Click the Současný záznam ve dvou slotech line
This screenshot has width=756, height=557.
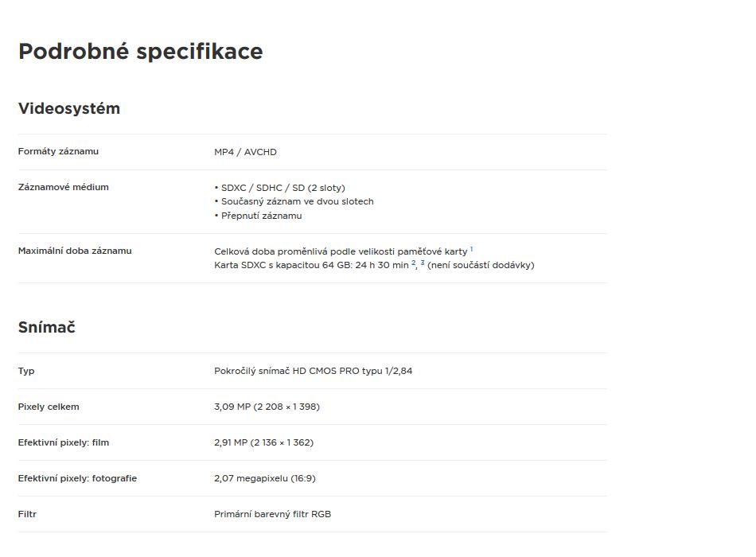tap(294, 201)
